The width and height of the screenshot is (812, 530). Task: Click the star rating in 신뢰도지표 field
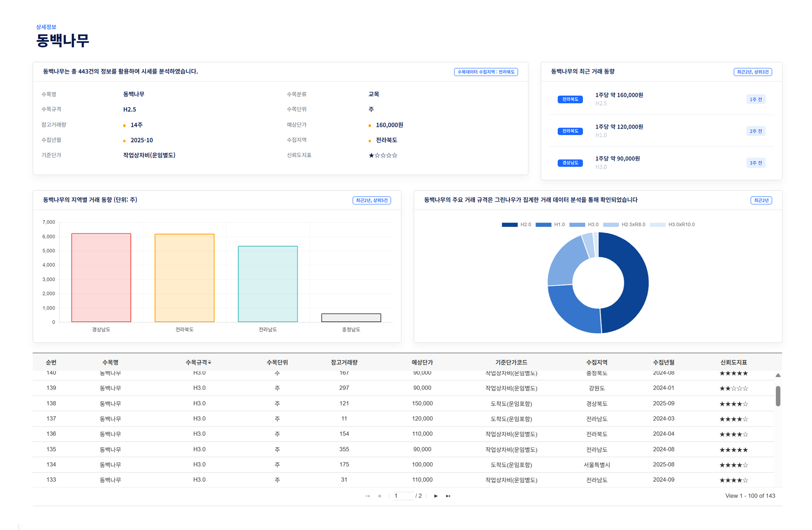pyautogui.click(x=383, y=155)
